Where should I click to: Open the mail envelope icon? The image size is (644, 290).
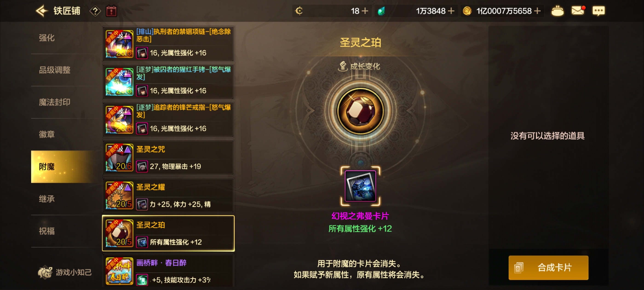[x=578, y=11]
